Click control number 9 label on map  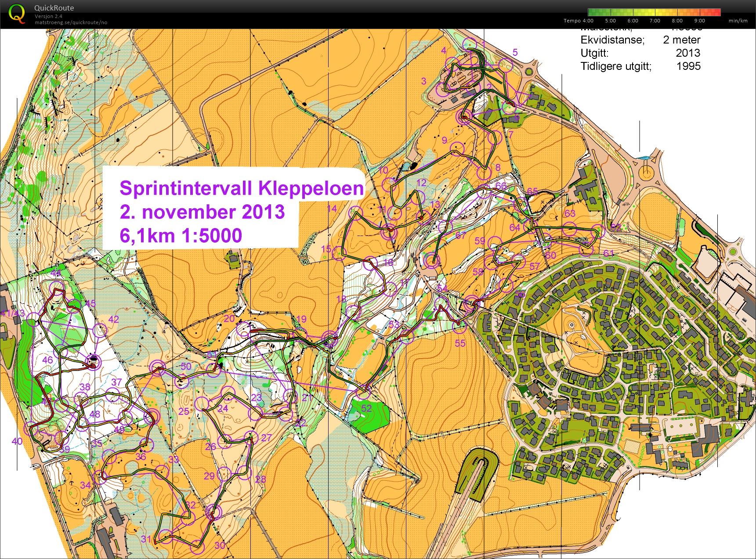coord(445,140)
